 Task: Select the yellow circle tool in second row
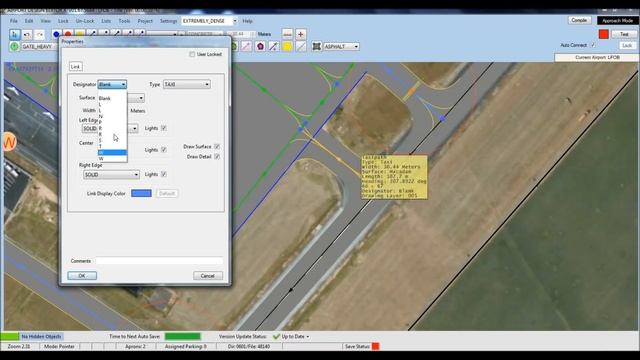click(x=287, y=47)
